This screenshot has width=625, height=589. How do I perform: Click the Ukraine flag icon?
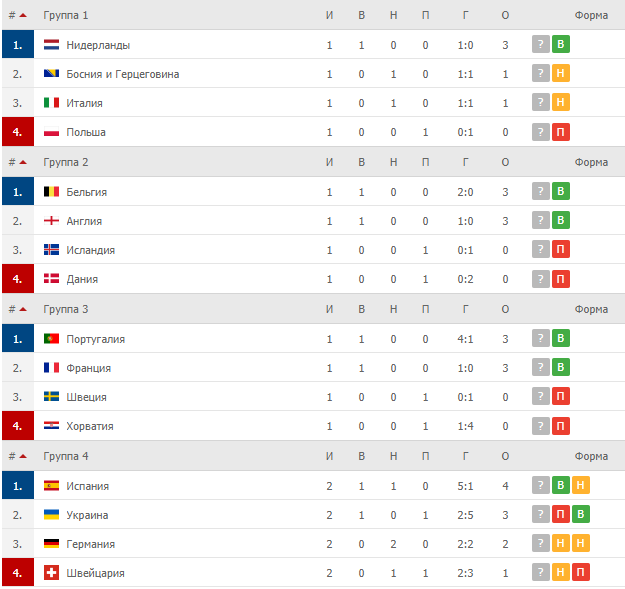[x=52, y=515]
